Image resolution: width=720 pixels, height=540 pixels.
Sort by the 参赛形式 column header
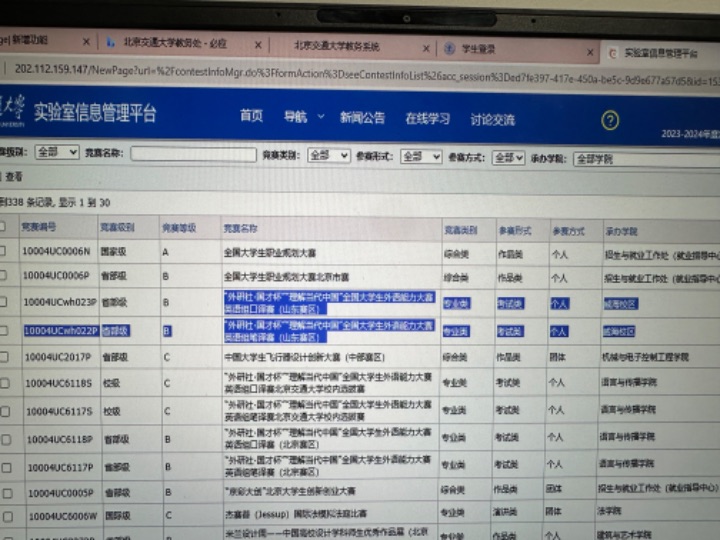tap(515, 231)
